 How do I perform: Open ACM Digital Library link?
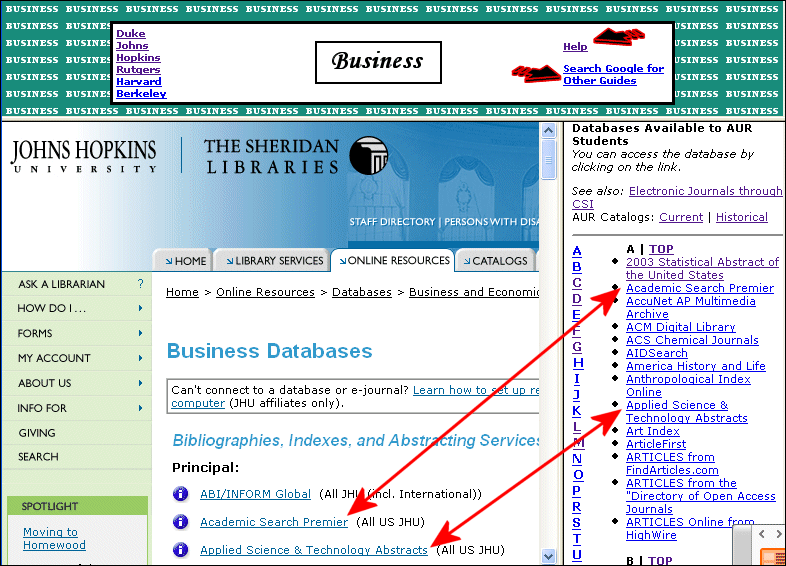681,327
